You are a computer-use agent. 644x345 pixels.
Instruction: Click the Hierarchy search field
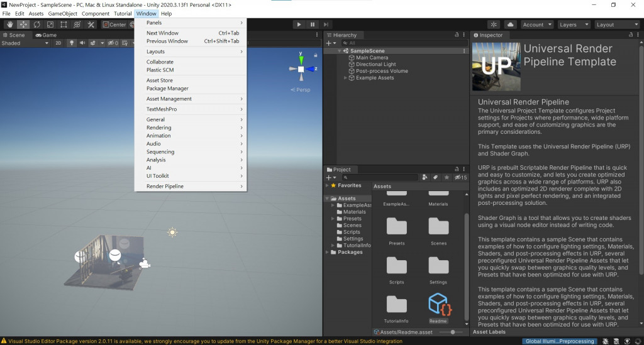pos(404,43)
